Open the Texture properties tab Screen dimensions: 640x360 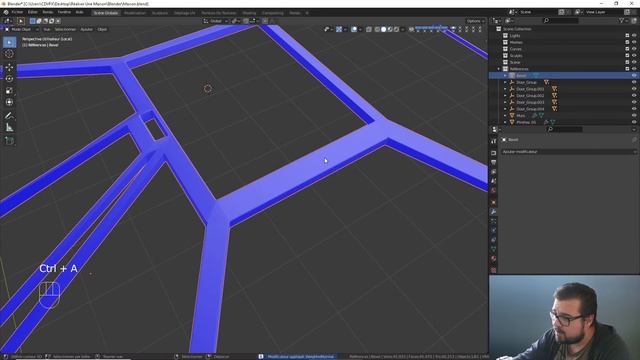[493, 270]
